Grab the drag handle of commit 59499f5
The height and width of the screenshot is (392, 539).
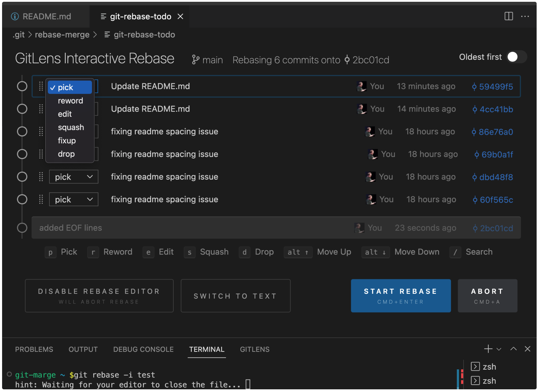[41, 86]
